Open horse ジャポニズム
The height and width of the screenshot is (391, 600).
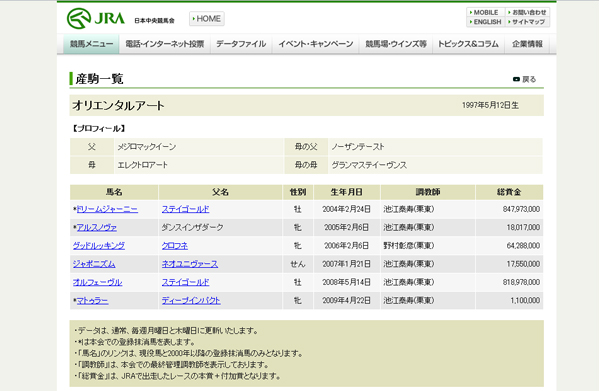(x=94, y=264)
